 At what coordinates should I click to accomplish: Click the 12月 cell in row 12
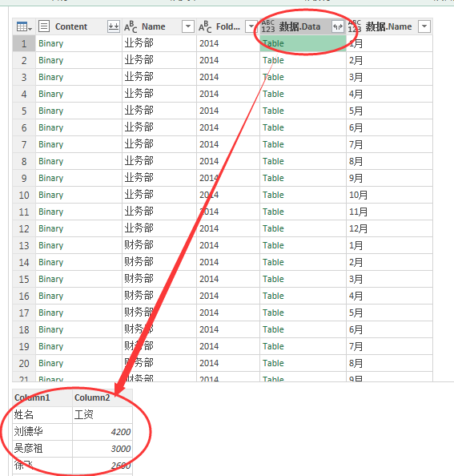pyautogui.click(x=389, y=228)
